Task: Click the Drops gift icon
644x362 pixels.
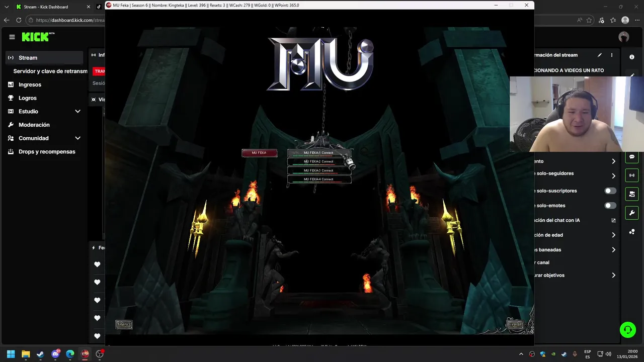Action: tap(11, 151)
